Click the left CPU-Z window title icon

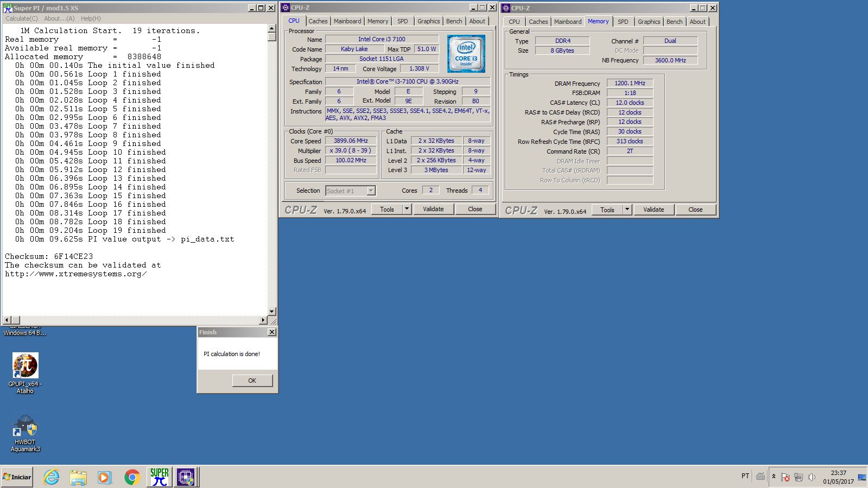286,7
